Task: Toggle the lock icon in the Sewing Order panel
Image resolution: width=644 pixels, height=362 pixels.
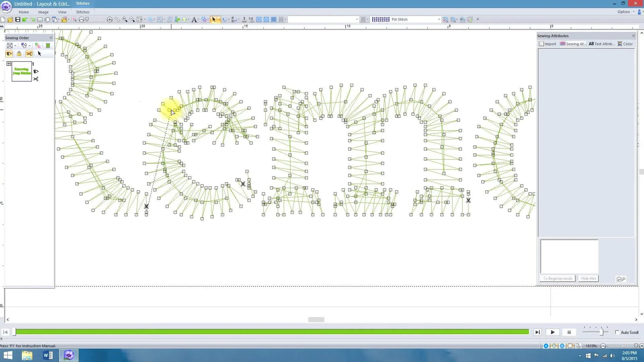Action: click(19, 53)
